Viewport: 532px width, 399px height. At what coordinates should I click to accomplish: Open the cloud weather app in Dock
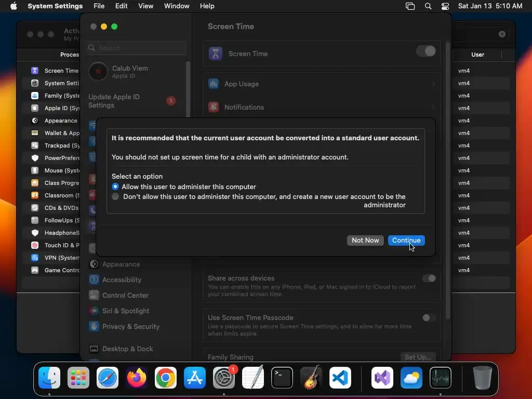point(411,378)
